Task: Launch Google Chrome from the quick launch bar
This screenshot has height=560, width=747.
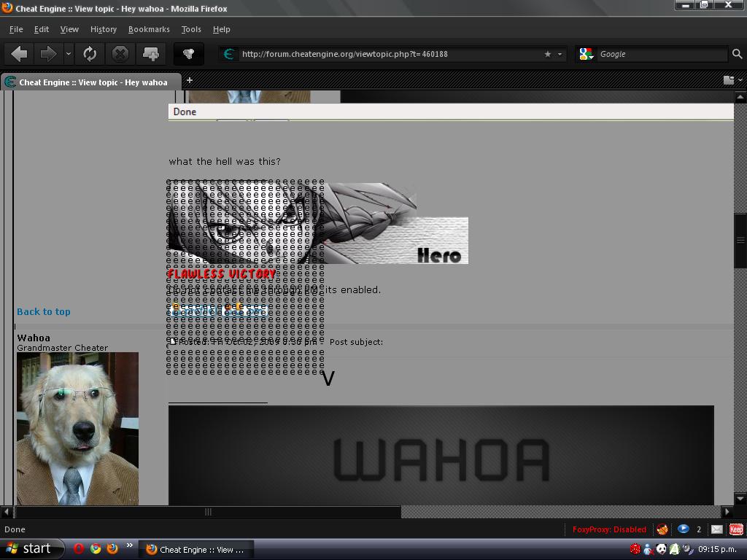Action: coord(96,549)
